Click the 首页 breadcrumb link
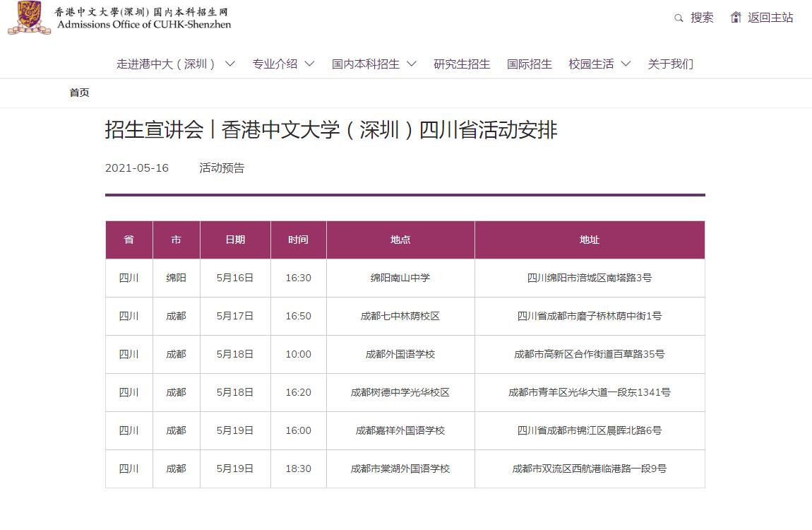This screenshot has width=812, height=530. coord(79,93)
